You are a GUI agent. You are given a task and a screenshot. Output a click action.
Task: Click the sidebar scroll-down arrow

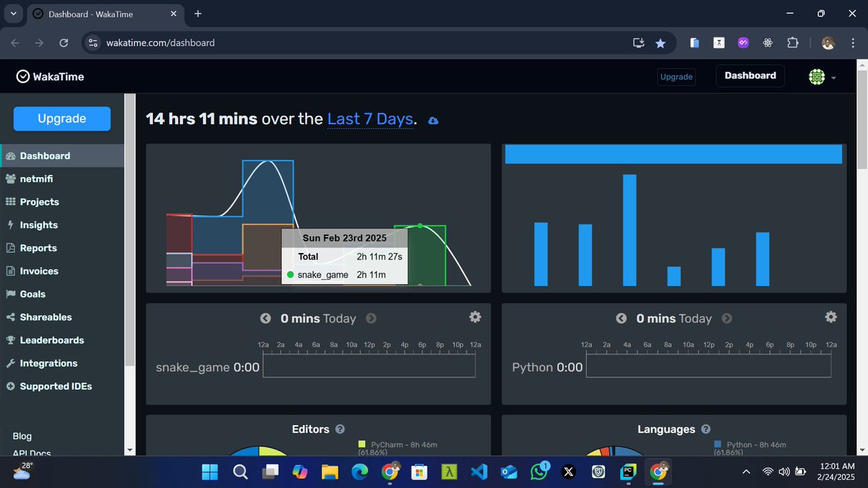click(129, 450)
